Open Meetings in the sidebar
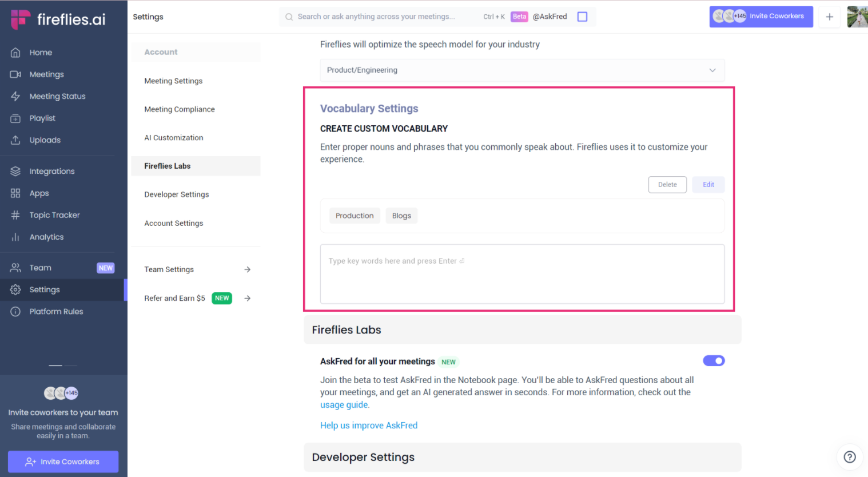This screenshot has height=477, width=868. [x=46, y=74]
